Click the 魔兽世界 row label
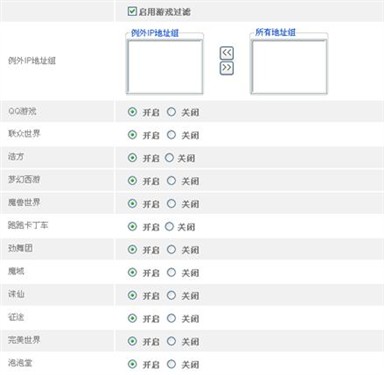The image size is (384, 375). (24, 202)
